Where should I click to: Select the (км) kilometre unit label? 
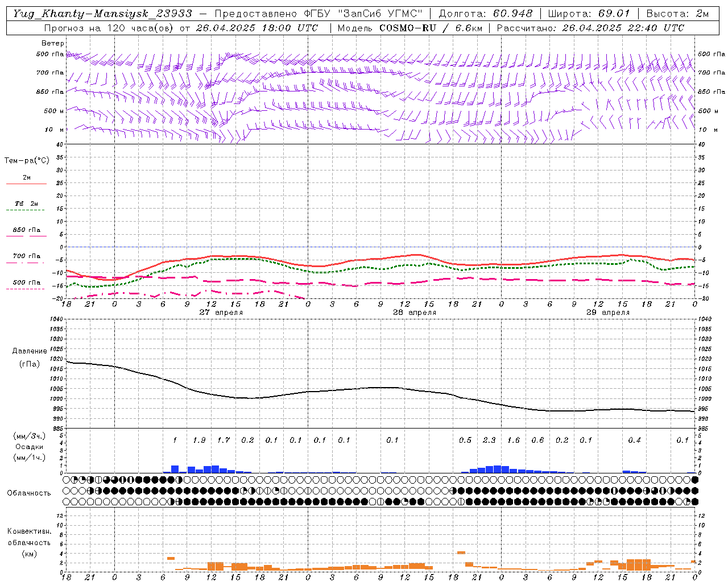pos(29,553)
